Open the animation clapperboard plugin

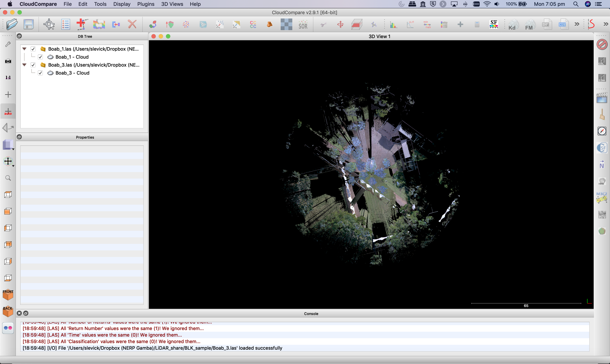(602, 98)
